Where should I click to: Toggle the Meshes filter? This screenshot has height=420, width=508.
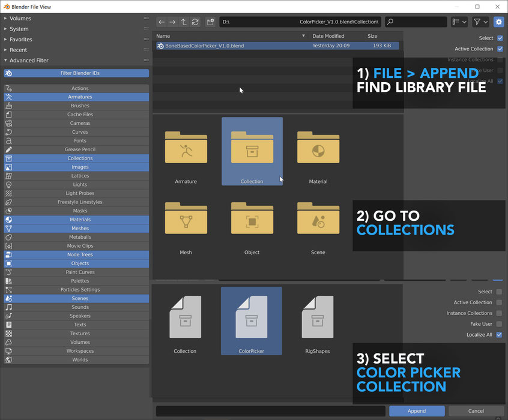click(76, 228)
